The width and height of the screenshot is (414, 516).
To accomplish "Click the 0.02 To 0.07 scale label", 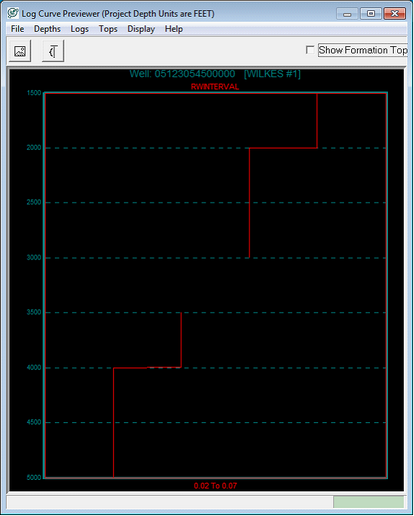I will (x=215, y=486).
